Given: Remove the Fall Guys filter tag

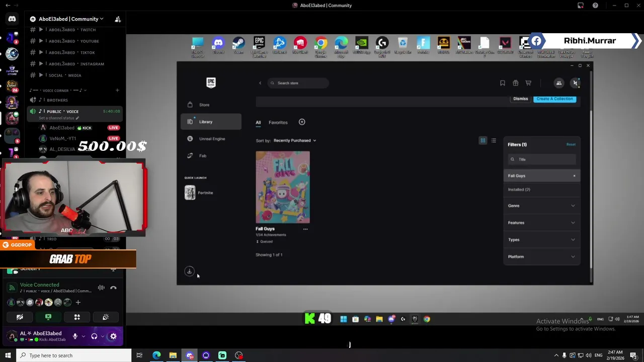Looking at the screenshot, I should (574, 176).
